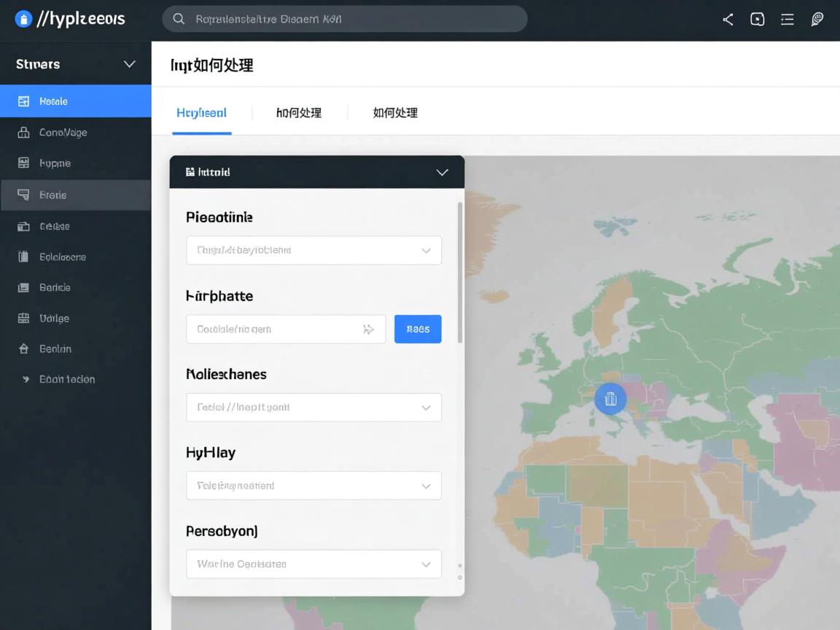
Task: Click the app logo icon beside //typlzeeors
Action: [24, 20]
